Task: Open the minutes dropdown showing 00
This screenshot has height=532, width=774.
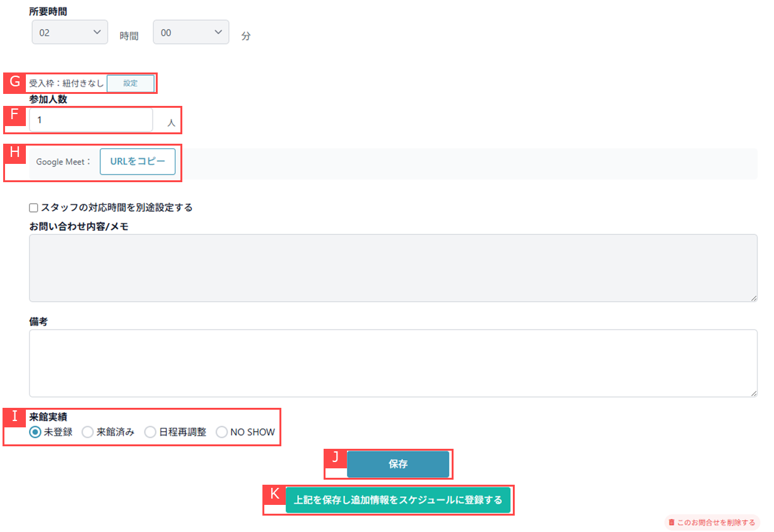Action: point(191,32)
